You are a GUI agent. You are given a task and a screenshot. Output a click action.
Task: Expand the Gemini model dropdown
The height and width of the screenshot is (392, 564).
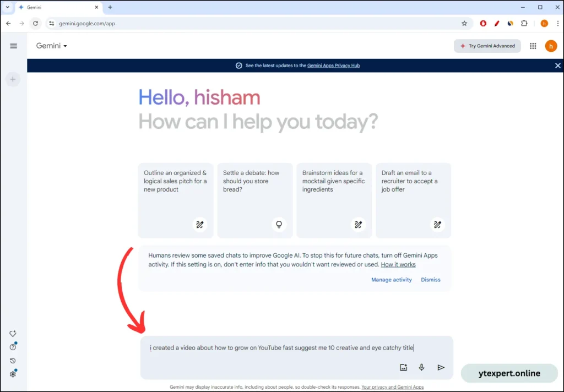tap(52, 46)
